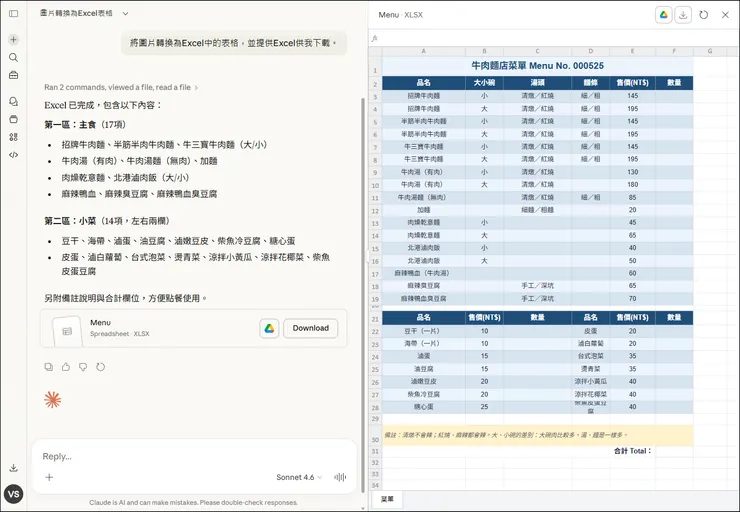This screenshot has width=740, height=512.
Task: Open the briefcase icon in sidebar
Action: point(14,75)
